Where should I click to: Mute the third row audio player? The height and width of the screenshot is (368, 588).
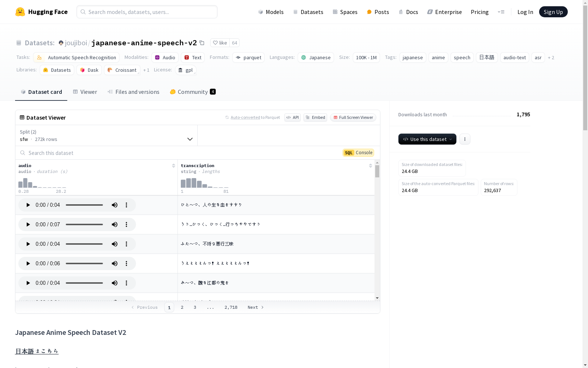[115, 244]
